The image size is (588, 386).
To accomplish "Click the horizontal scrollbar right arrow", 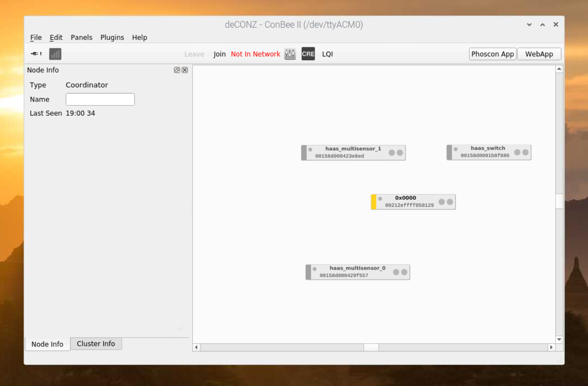I will coord(551,347).
